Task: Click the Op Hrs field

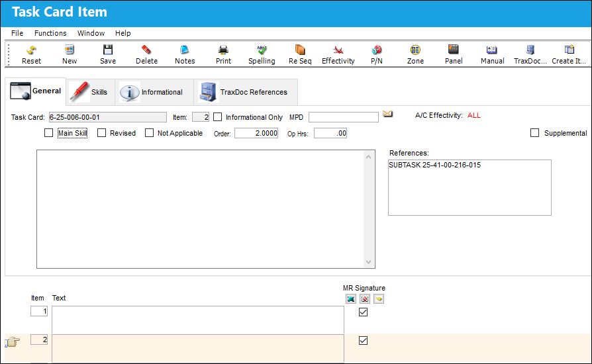Action: (x=330, y=133)
